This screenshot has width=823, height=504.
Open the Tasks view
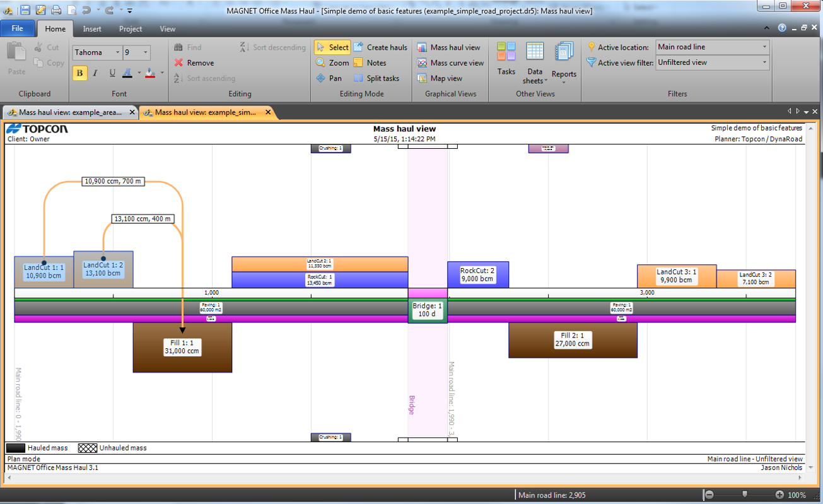[x=506, y=60]
